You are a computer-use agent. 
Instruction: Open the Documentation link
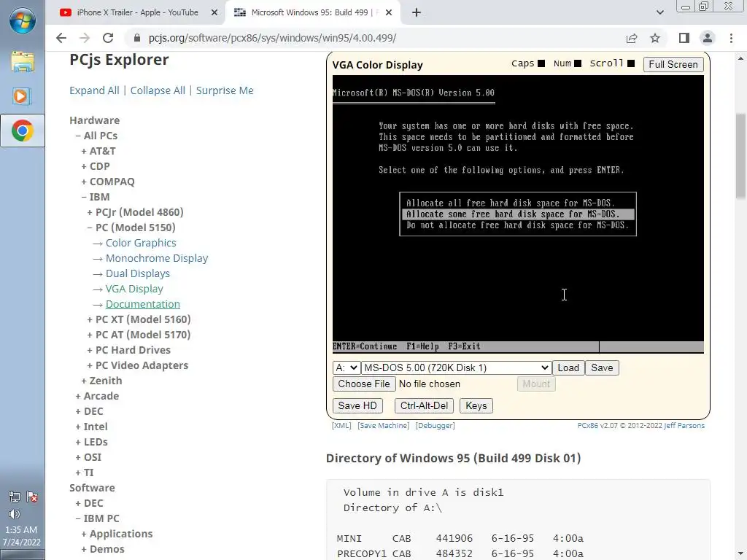pyautogui.click(x=143, y=304)
